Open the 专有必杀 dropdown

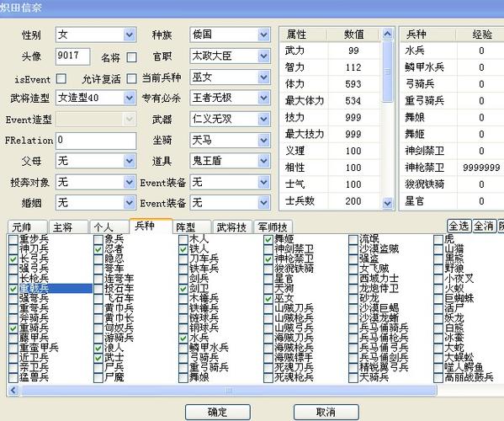tap(263, 98)
